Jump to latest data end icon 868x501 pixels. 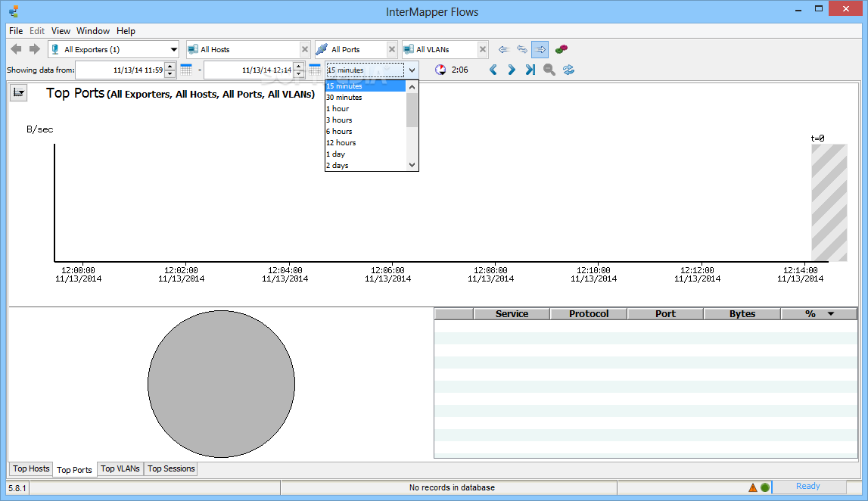(530, 70)
